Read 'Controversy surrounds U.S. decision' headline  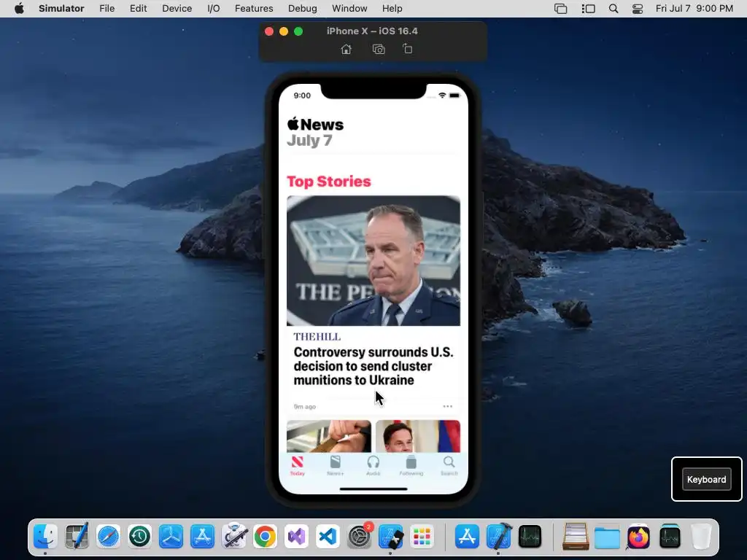pos(373,366)
